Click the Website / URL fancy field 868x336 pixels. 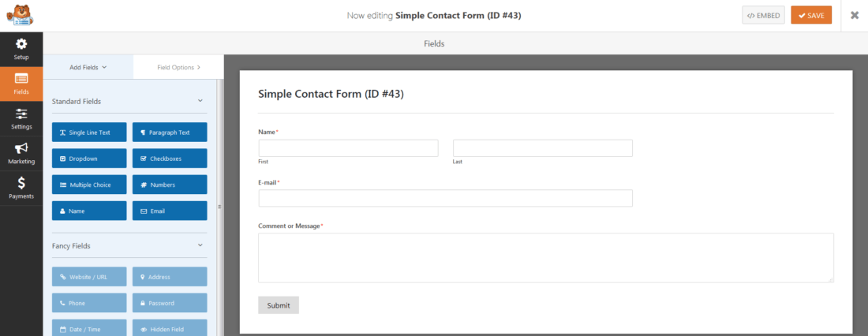pyautogui.click(x=89, y=277)
